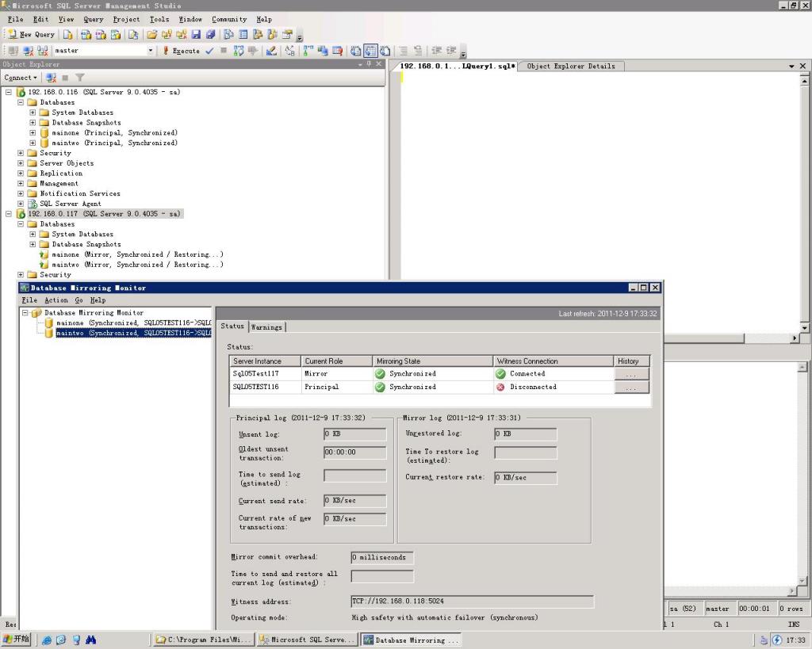Click the Comment Out Selected Lines icon
This screenshot has height=649, width=812.
tap(404, 51)
